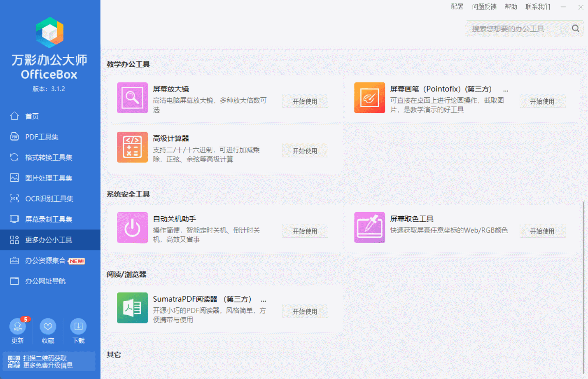Viewport: 588px width, 379px height.
Task: Open the 自动关机助手 power icon
Action: [x=132, y=227]
